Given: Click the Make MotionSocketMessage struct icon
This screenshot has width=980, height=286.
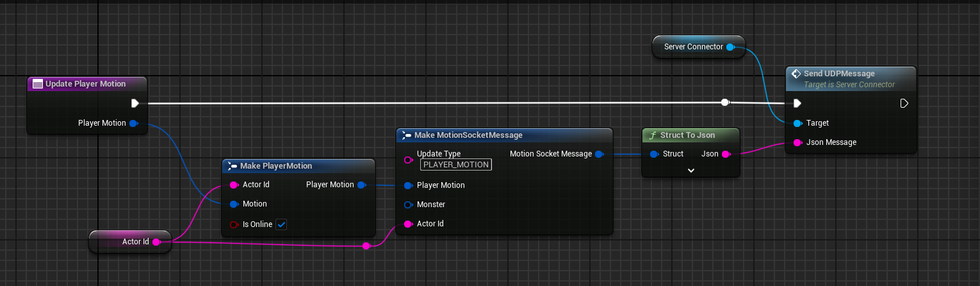Looking at the screenshot, I should [x=407, y=135].
